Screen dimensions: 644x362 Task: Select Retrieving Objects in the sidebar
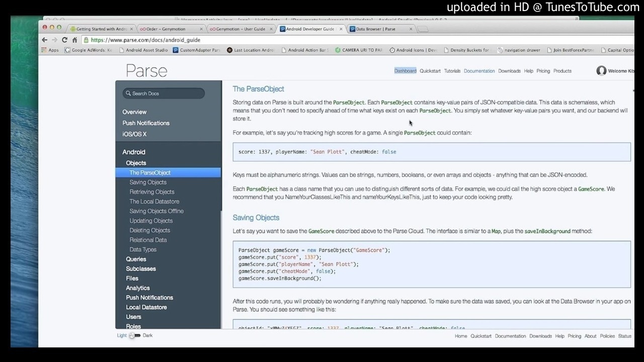(x=152, y=192)
